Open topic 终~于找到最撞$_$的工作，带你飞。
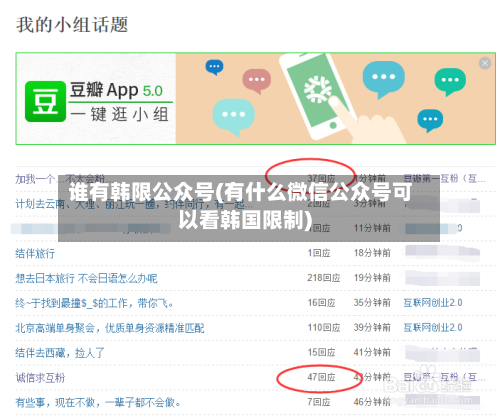The width and height of the screenshot is (500, 418). tap(94, 303)
